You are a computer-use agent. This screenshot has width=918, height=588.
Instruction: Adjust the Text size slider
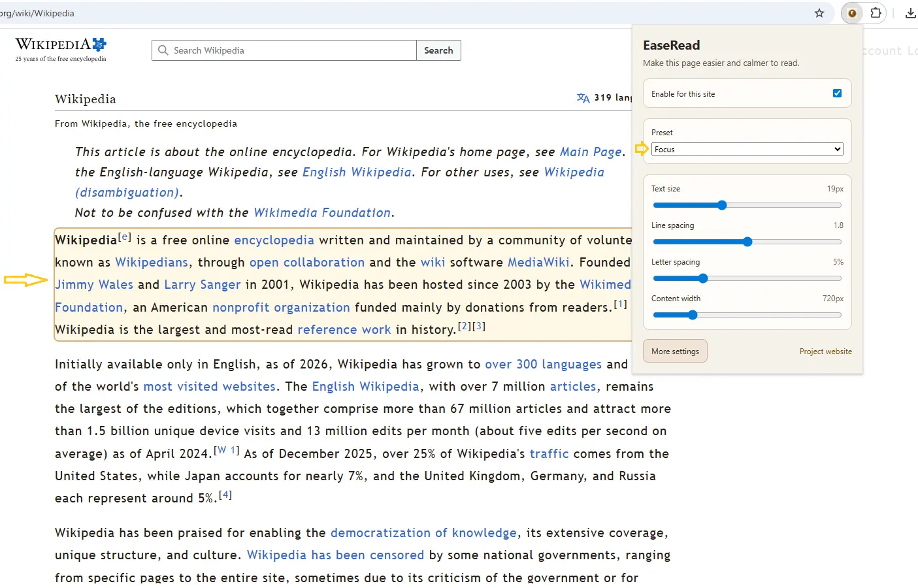tap(721, 205)
